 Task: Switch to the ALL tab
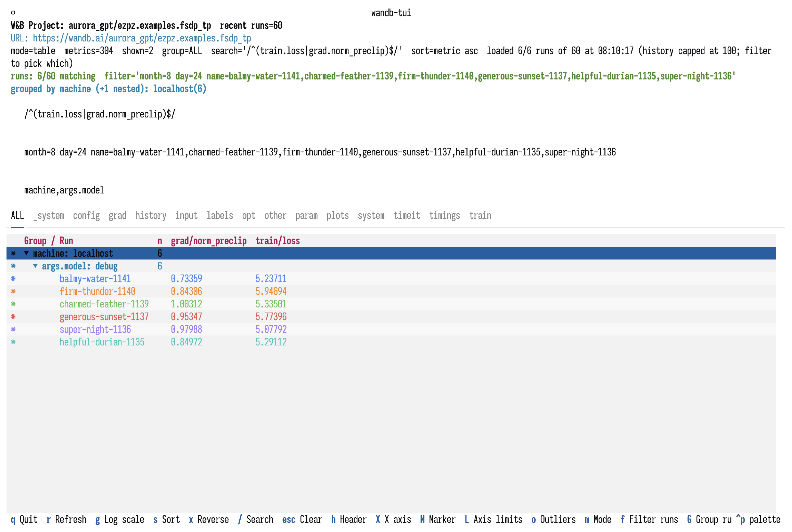(17, 216)
